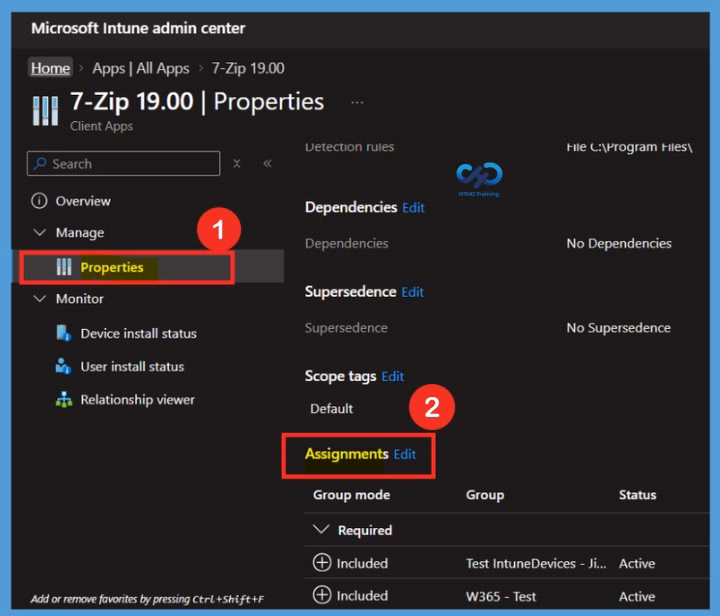Image resolution: width=720 pixels, height=616 pixels.
Task: Open the Home breadcrumb link
Action: pyautogui.click(x=51, y=68)
